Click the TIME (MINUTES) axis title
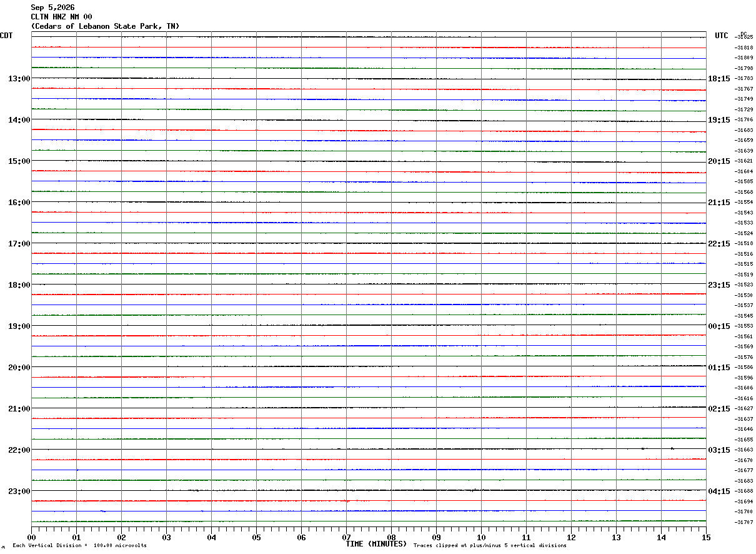Screen dimensions: 756x554 376,544
